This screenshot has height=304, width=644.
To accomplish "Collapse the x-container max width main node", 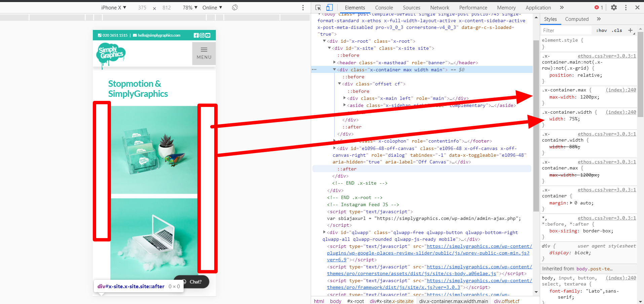I will 334,70.
